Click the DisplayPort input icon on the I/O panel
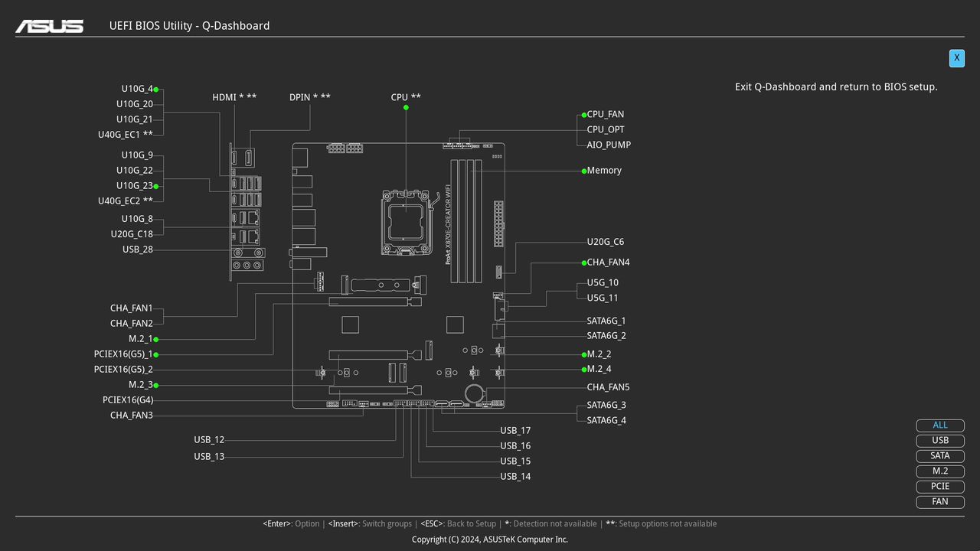Screen dimensions: 980x551 (x=250, y=158)
